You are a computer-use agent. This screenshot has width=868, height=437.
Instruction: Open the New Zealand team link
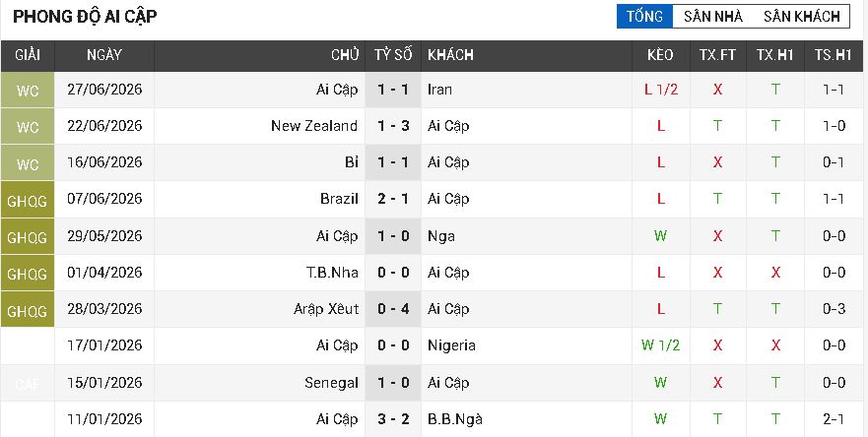[x=314, y=126]
